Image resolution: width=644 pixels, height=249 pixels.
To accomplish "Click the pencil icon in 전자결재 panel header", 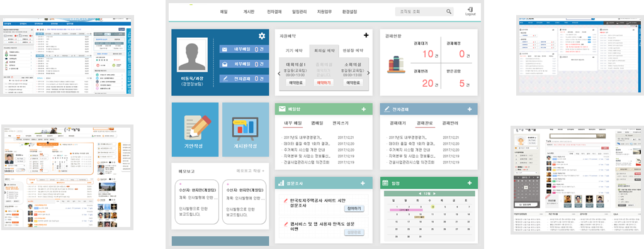I will [x=387, y=109].
